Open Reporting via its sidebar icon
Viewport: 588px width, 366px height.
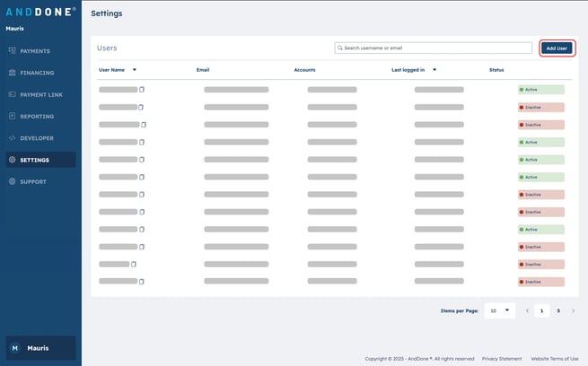12,117
